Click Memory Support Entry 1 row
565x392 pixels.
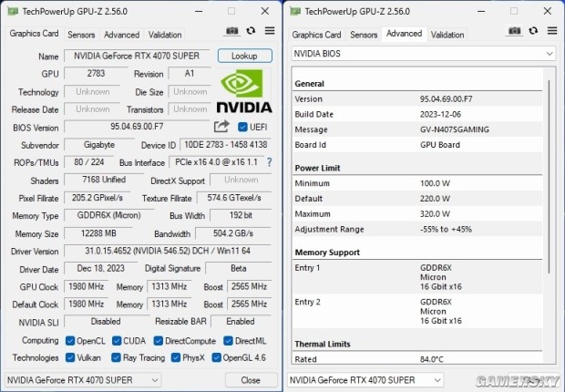coord(417,277)
